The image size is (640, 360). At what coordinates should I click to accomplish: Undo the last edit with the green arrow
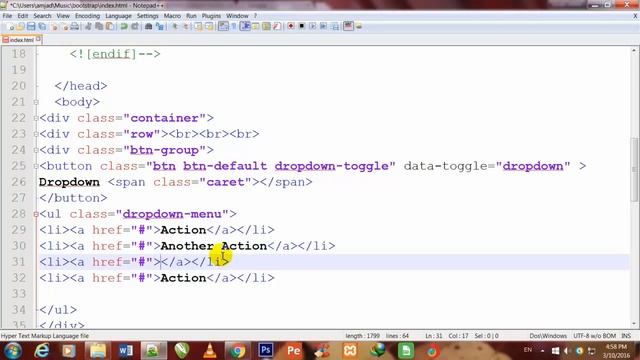point(124,27)
